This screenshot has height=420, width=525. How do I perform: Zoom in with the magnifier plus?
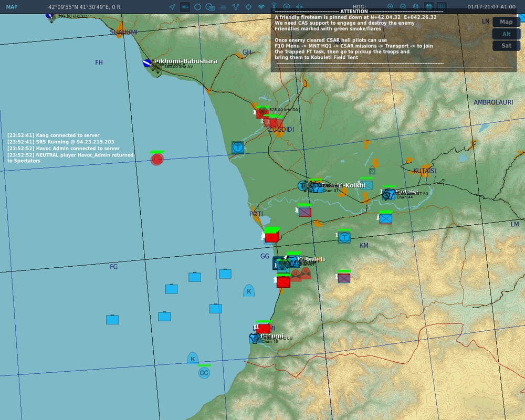(x=391, y=6)
